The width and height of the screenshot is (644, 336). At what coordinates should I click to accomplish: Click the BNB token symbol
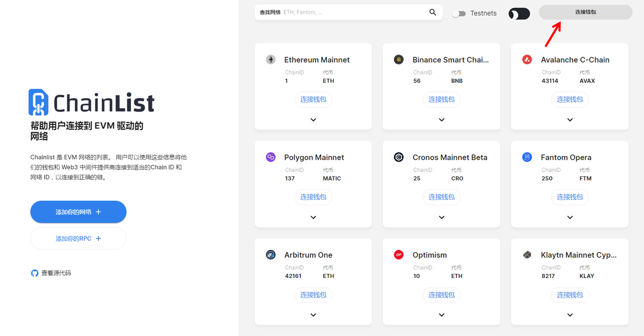[x=457, y=81]
